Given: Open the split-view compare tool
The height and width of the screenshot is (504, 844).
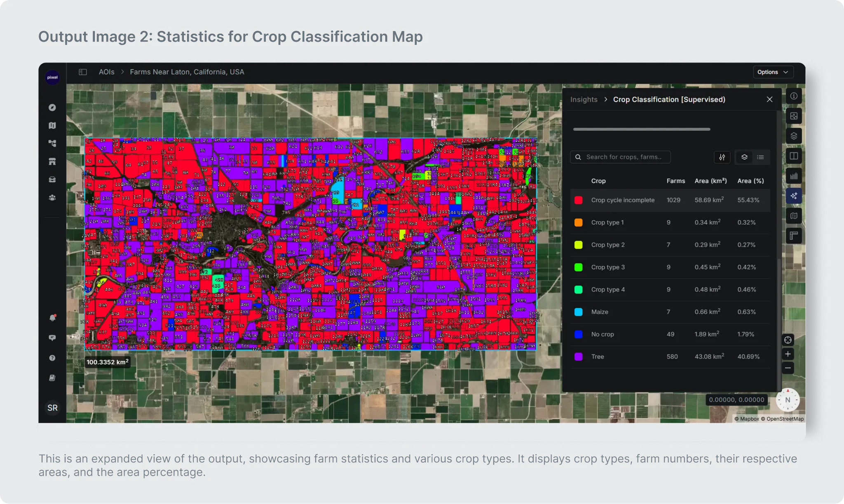Looking at the screenshot, I should (794, 156).
